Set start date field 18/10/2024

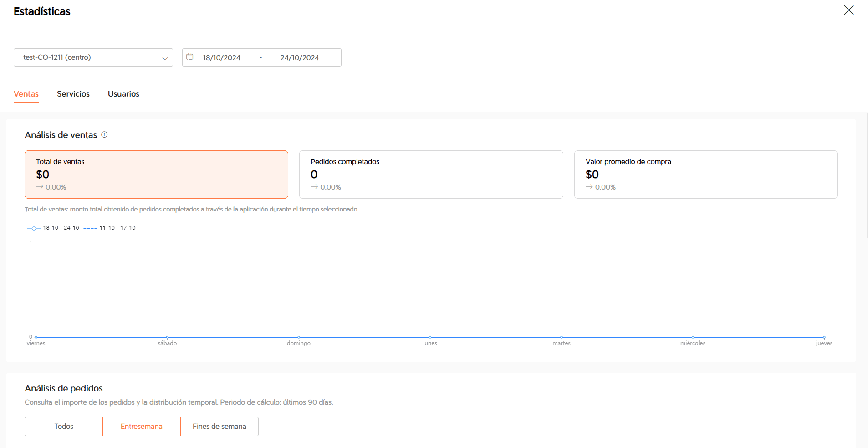(222, 57)
